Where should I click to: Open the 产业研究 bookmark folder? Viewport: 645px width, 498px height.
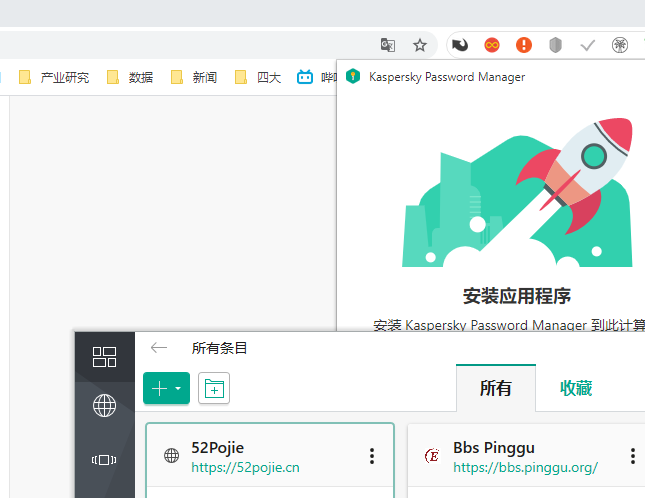[55, 77]
